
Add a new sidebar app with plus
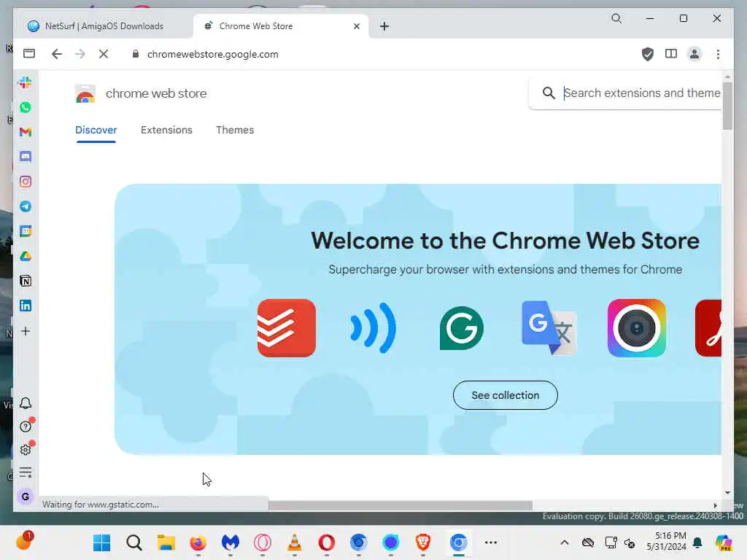click(x=26, y=331)
